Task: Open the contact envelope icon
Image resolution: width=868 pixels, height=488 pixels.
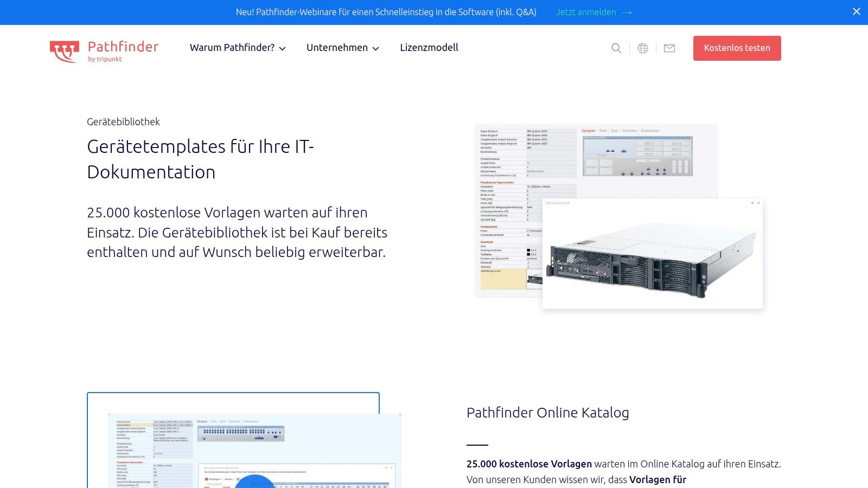Action: click(669, 48)
